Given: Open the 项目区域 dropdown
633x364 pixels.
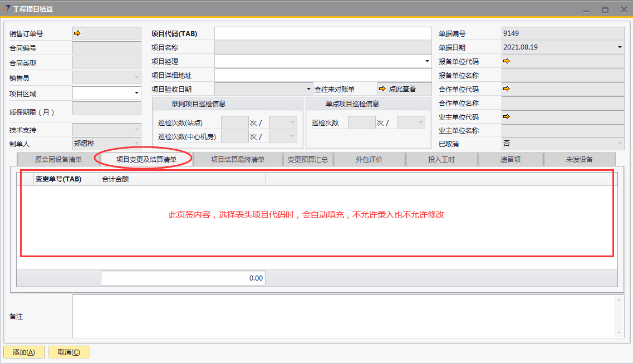Looking at the screenshot, I should click(x=136, y=93).
